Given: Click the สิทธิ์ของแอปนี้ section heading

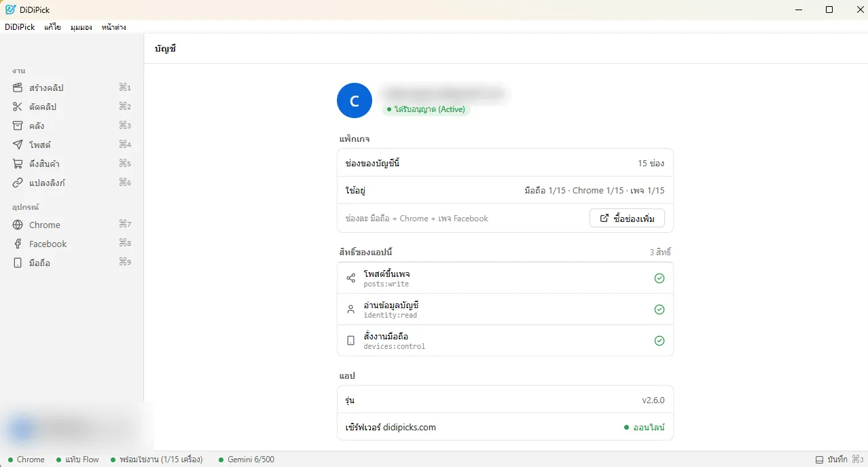Looking at the screenshot, I should click(x=367, y=253).
